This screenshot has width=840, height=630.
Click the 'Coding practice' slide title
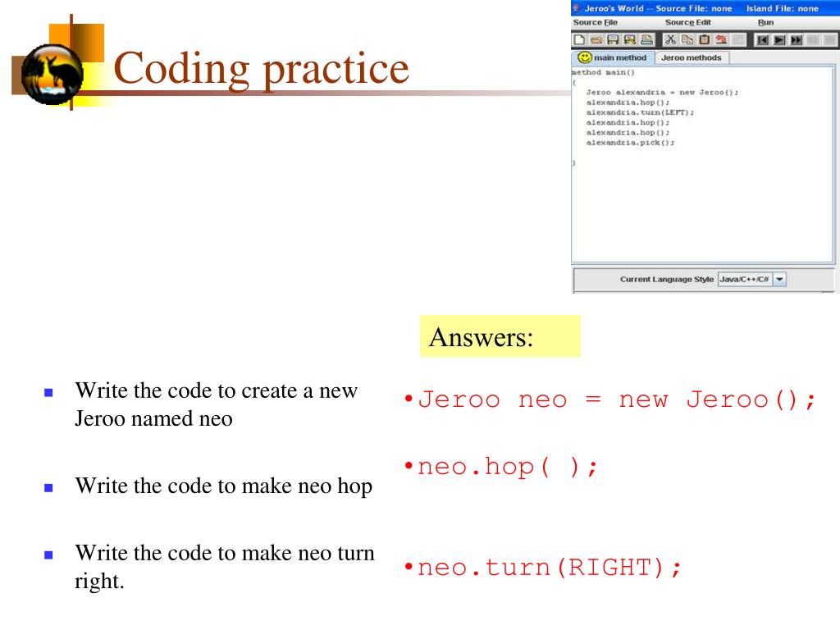pos(262,69)
